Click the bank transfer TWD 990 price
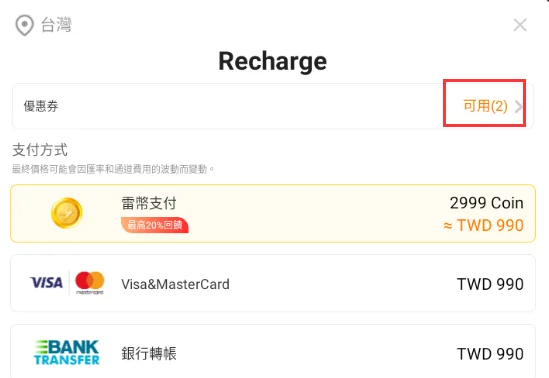This screenshot has width=549, height=378. click(490, 354)
